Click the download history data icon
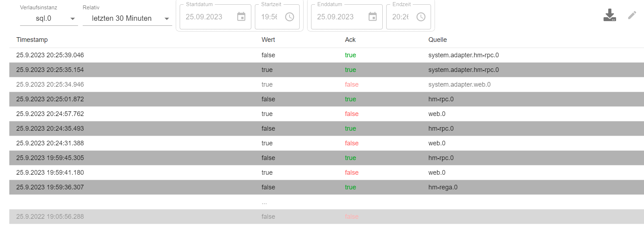Screen dimensions: 644x232 [x=609, y=15]
